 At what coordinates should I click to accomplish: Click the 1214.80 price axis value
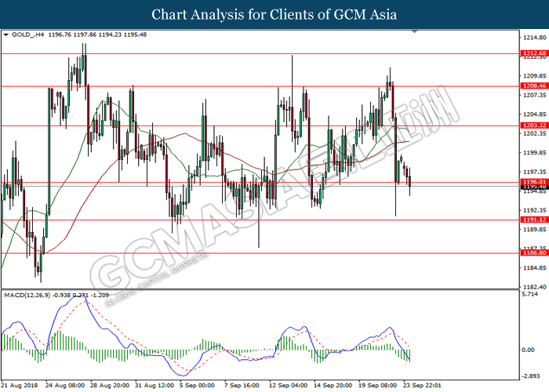point(535,38)
